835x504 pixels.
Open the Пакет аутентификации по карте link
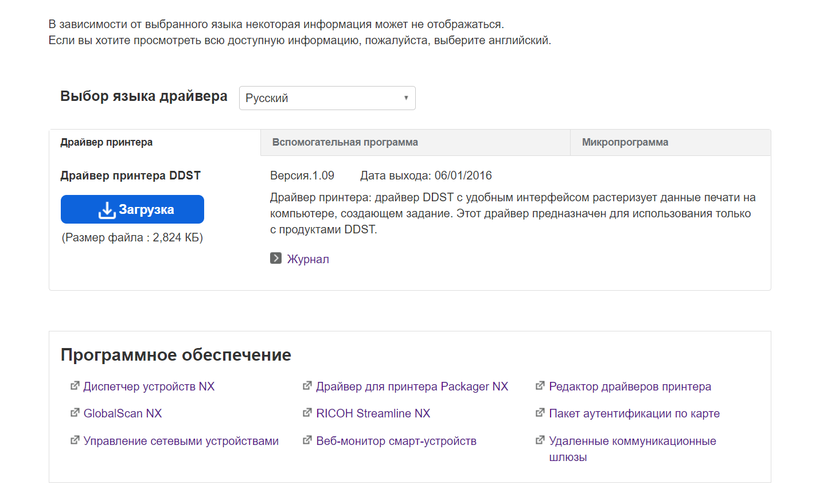pos(634,413)
